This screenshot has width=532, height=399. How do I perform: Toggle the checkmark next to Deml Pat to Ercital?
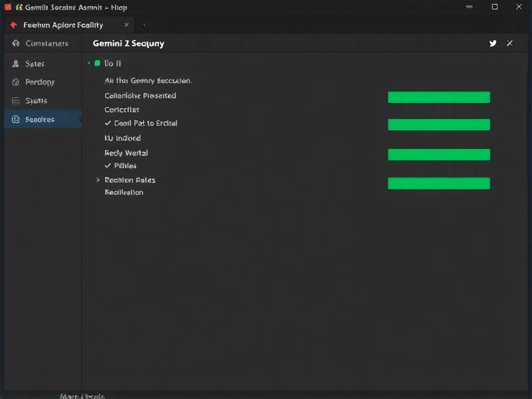[108, 124]
